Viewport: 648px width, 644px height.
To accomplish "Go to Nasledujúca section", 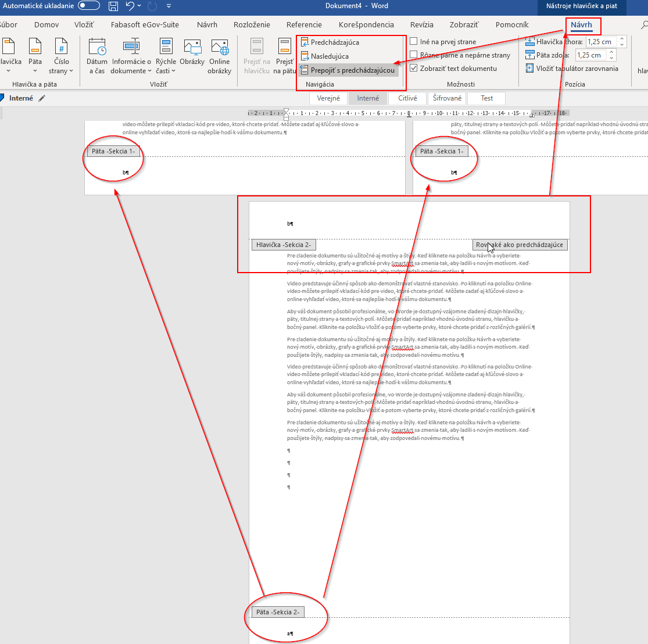I will pyautogui.click(x=324, y=56).
